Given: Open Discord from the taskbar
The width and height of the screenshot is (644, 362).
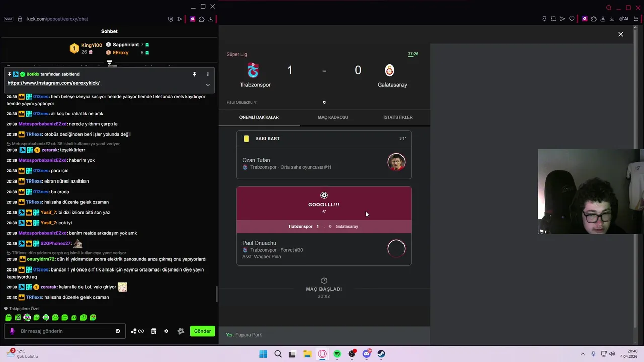Looking at the screenshot, I should [x=367, y=354].
